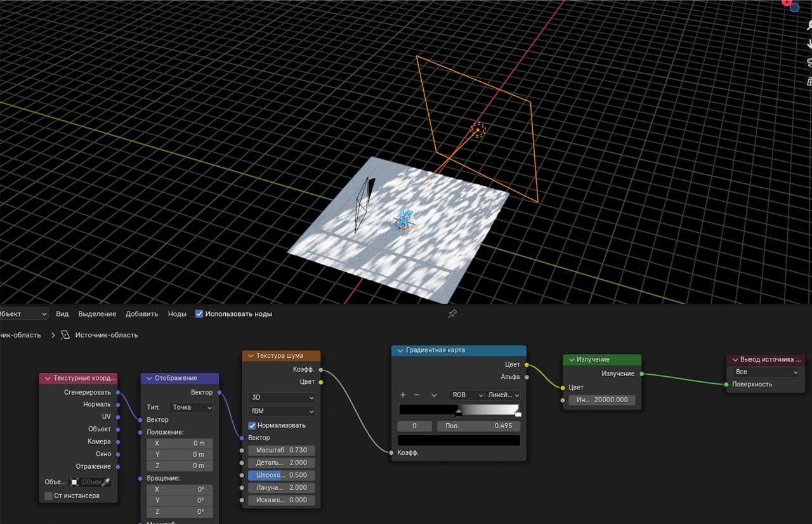812x524 pixels.
Task: Click the gradient map Альфа output socket
Action: point(527,377)
